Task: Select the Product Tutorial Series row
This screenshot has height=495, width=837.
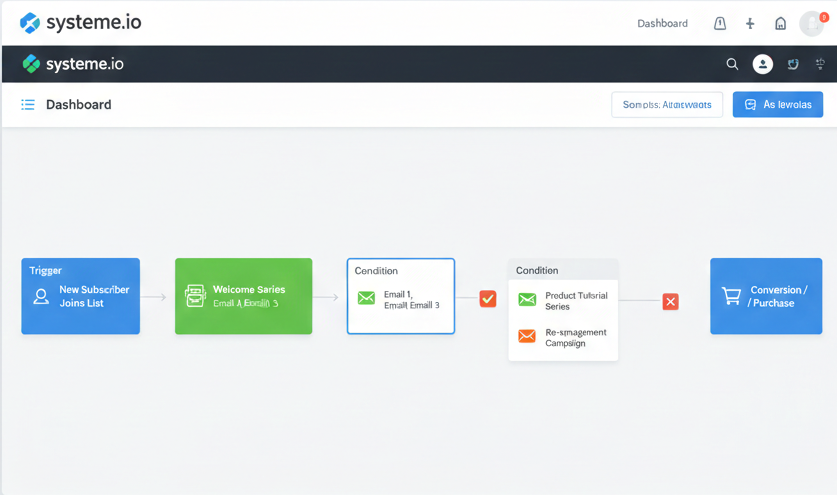Action: pyautogui.click(x=563, y=301)
